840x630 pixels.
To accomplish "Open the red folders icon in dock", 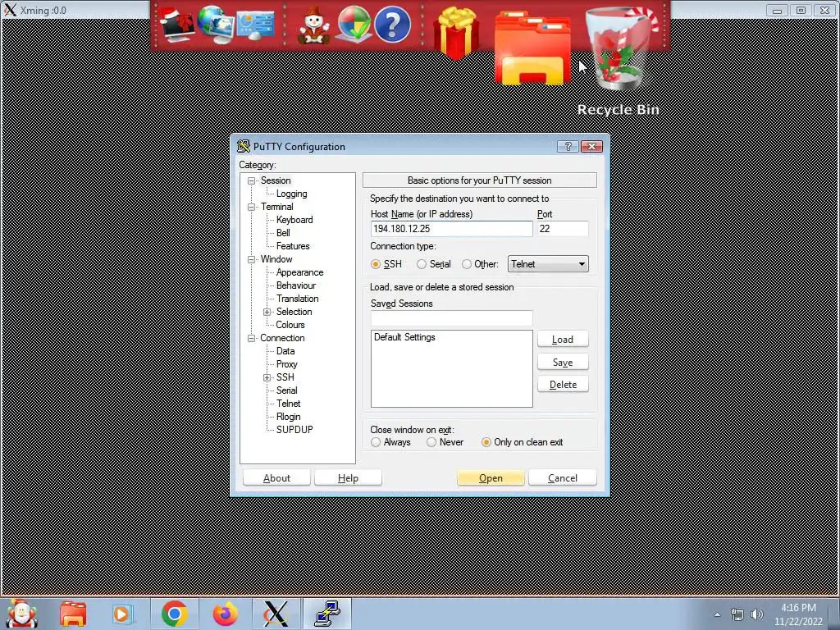I will coord(532,48).
